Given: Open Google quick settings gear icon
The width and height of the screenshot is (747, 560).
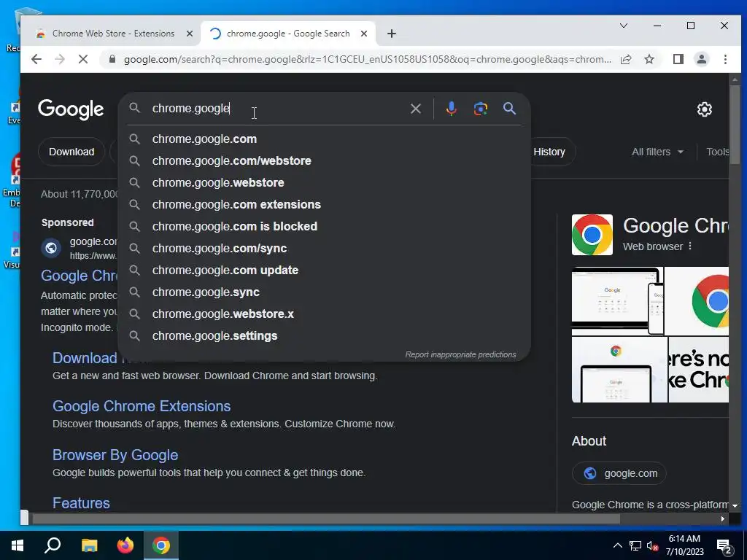Looking at the screenshot, I should pyautogui.click(x=704, y=109).
